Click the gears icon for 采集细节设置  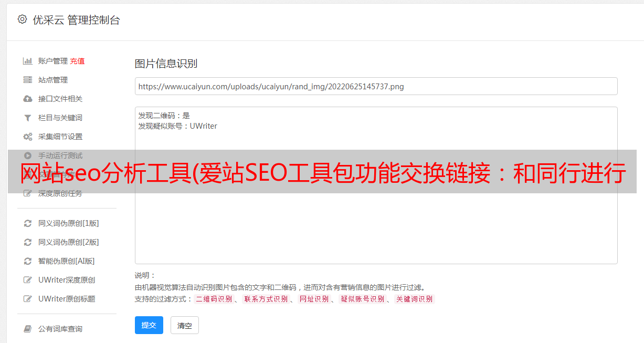pyautogui.click(x=28, y=137)
